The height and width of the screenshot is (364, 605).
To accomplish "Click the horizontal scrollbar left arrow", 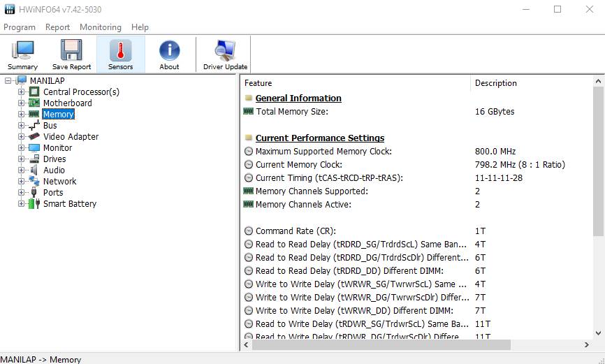I will (x=247, y=344).
